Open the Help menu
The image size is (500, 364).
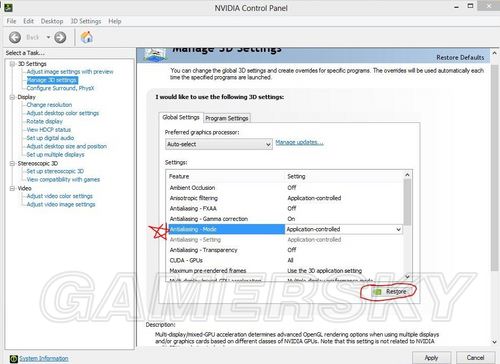[115, 21]
